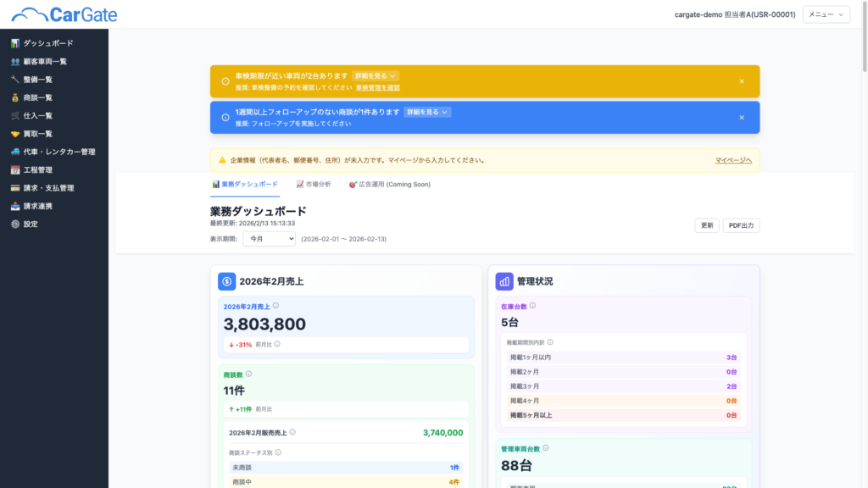Open 代車・レンタカー管理 page
Viewport: 868px width, 488px height.
[x=58, y=152]
